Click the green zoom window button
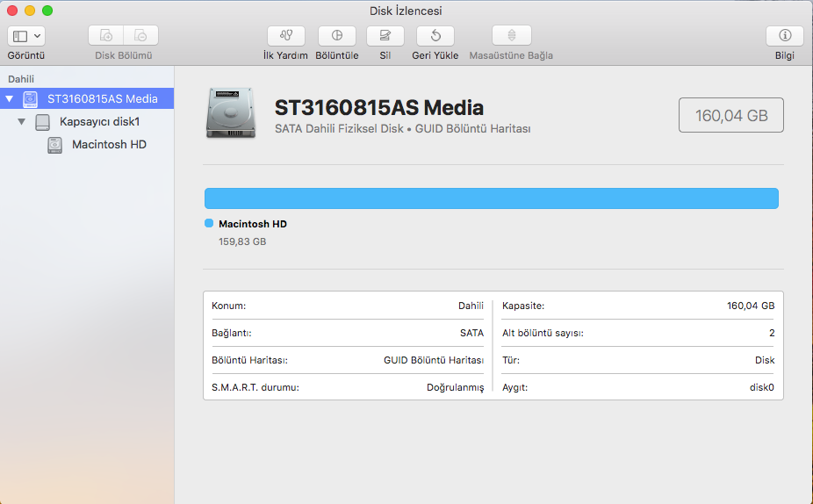The image size is (813, 504). [x=47, y=11]
